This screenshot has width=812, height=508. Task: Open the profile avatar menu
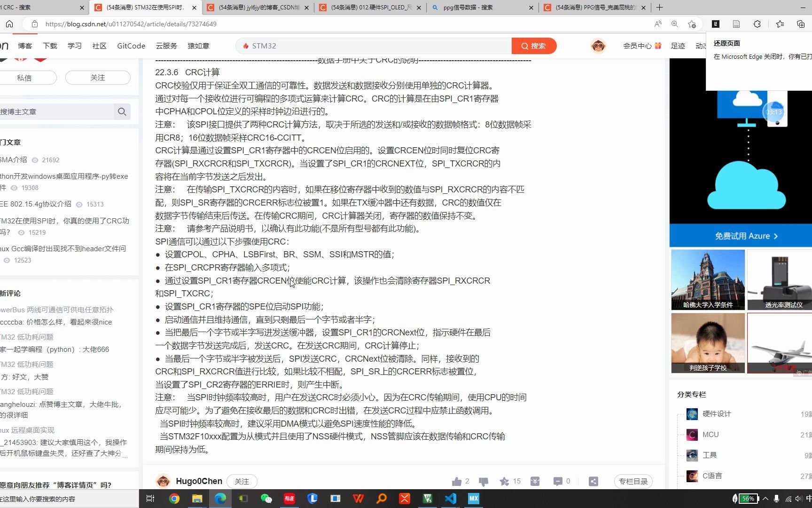[598, 46]
